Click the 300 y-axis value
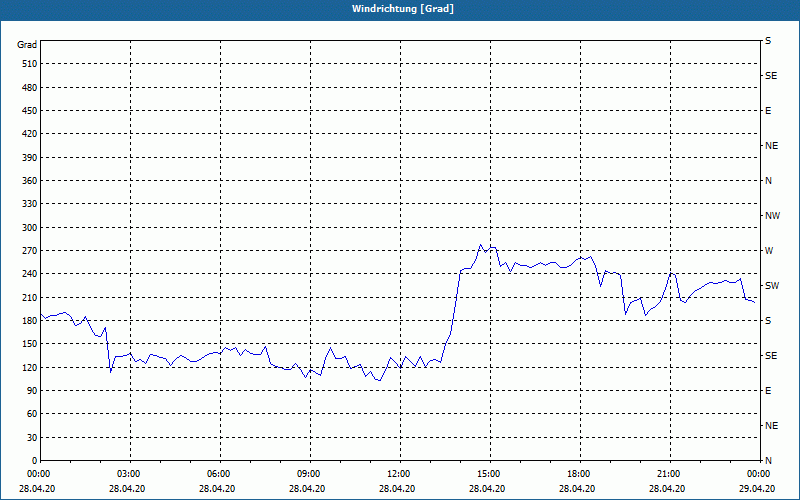800x500 pixels. point(30,228)
